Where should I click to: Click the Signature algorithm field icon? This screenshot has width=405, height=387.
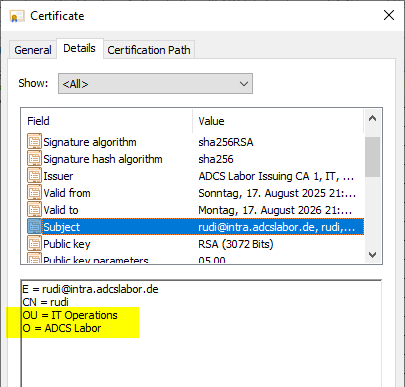click(x=34, y=142)
